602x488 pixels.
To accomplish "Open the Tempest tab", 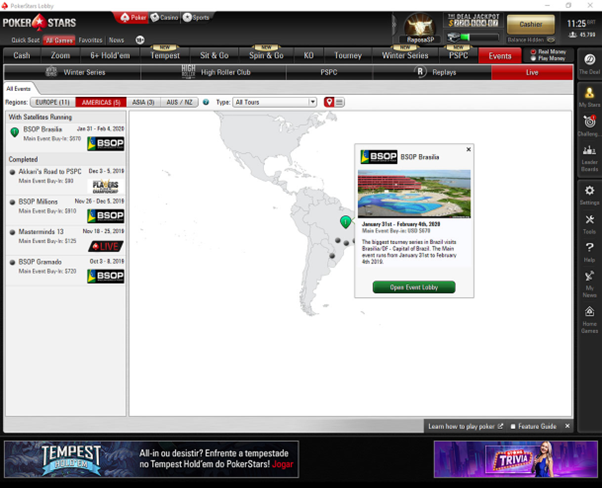I will 165,55.
